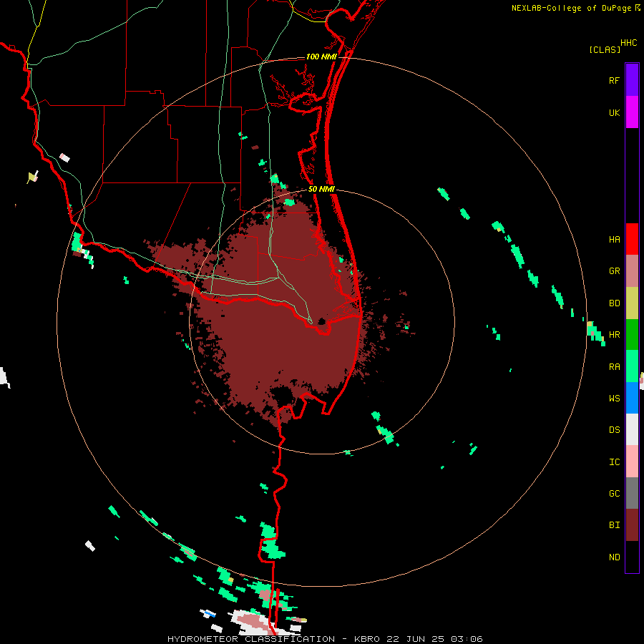Click the "BI" legend label

614,525
